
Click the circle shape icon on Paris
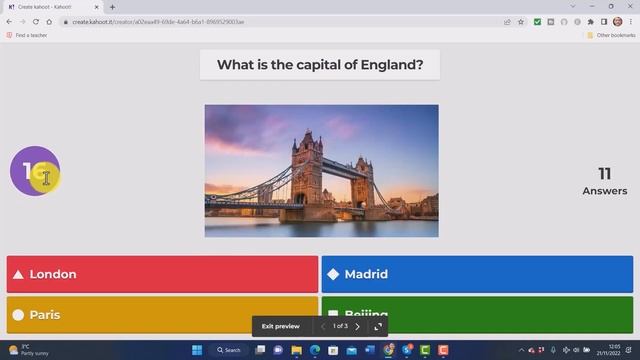click(18, 315)
